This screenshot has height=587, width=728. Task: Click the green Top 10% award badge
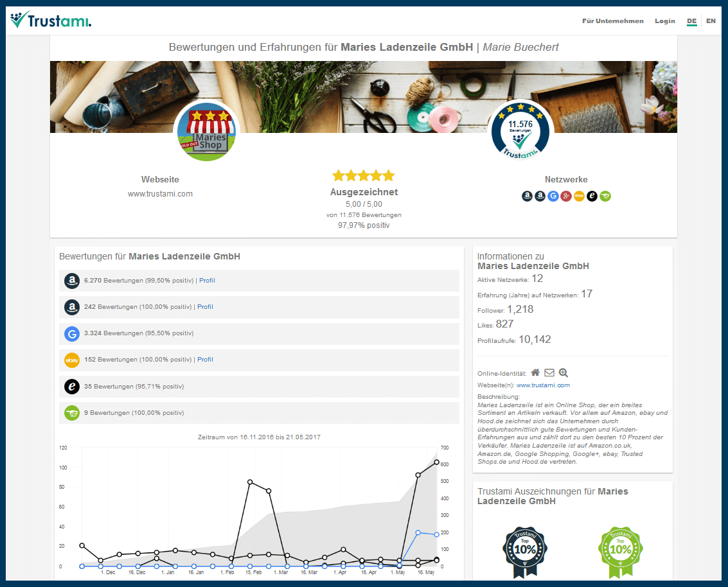(x=621, y=552)
